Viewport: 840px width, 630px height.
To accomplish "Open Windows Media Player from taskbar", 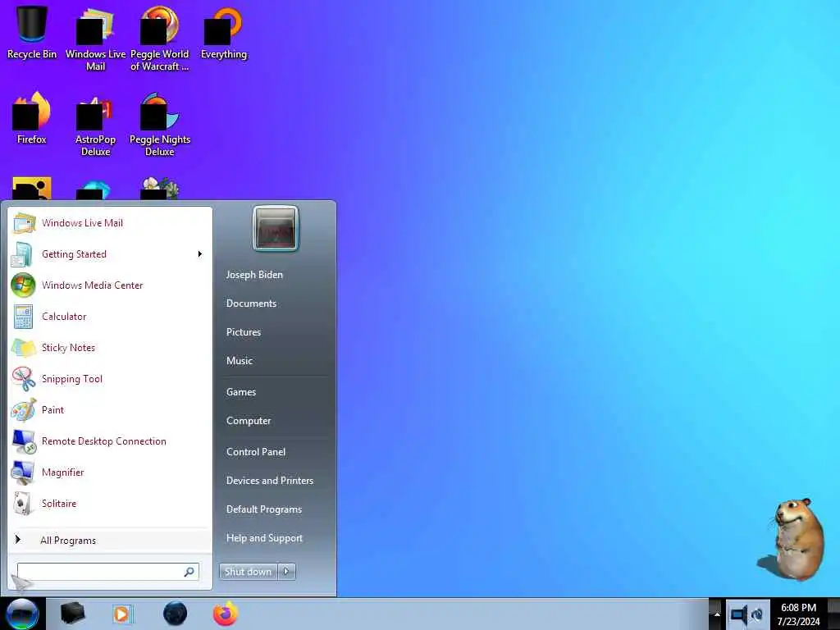I will tap(122, 614).
